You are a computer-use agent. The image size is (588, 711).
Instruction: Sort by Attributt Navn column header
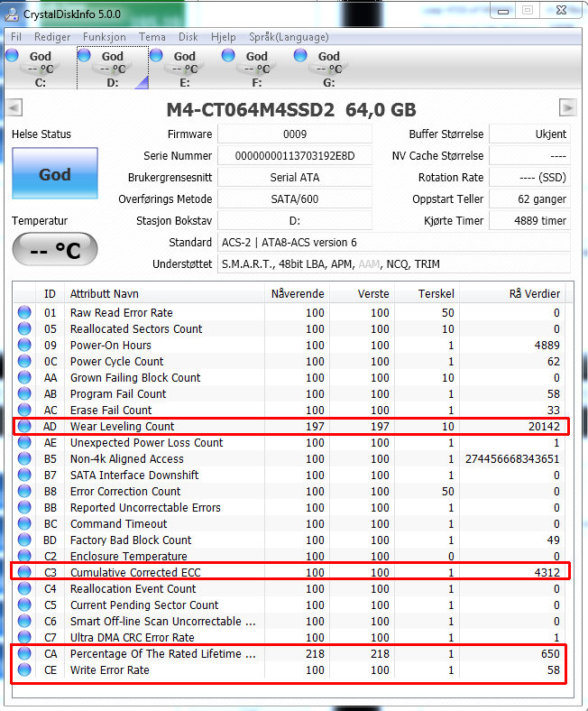164,294
